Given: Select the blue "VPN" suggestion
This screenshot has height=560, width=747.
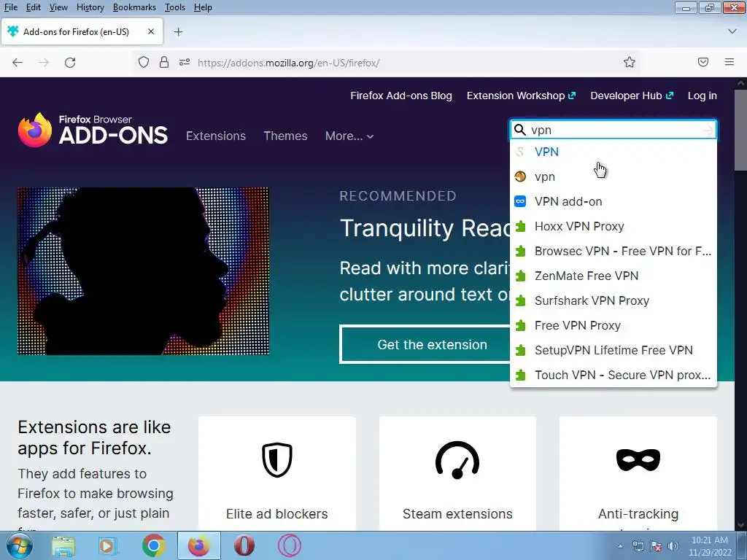Looking at the screenshot, I should [613, 152].
